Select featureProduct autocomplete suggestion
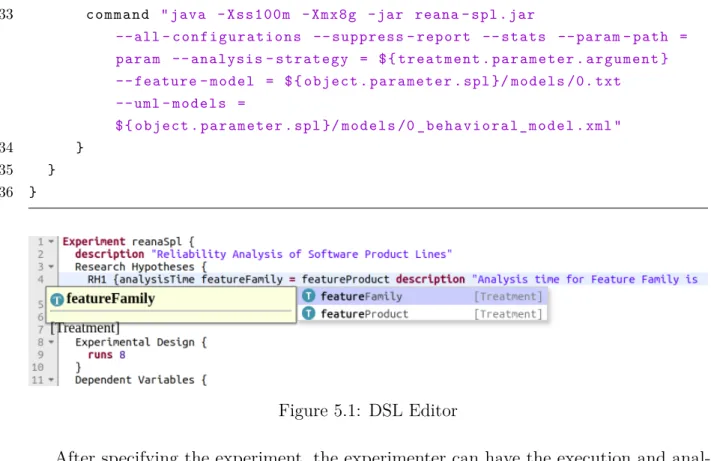Image resolution: width=711 pixels, height=461 pixels. 422,314
